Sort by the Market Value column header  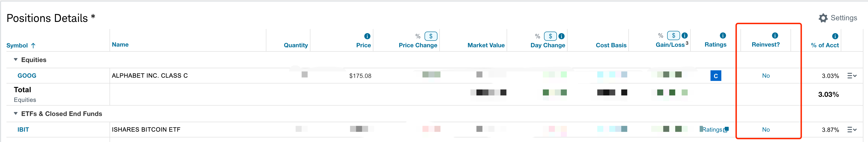coord(486,45)
